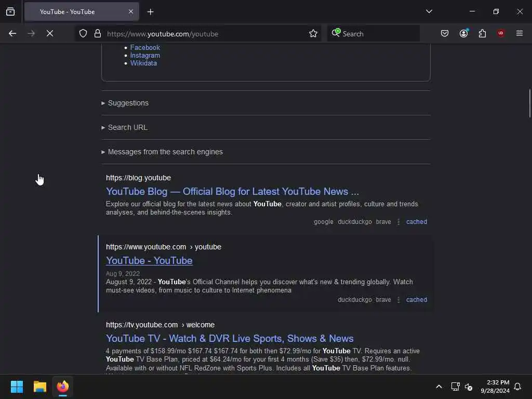Open the options dots on YouTube - YouTube result
The height and width of the screenshot is (399, 532).
(x=398, y=300)
